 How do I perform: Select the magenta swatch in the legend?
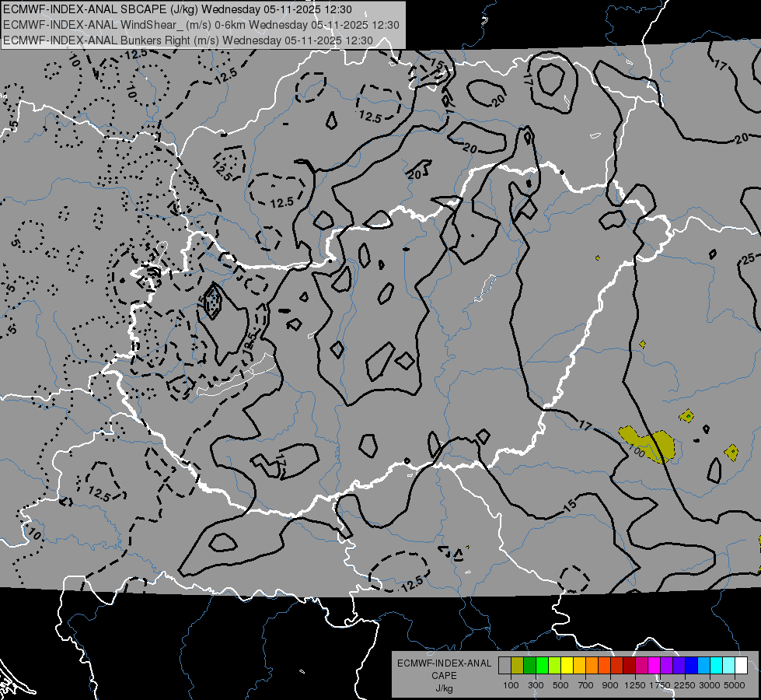[655, 665]
